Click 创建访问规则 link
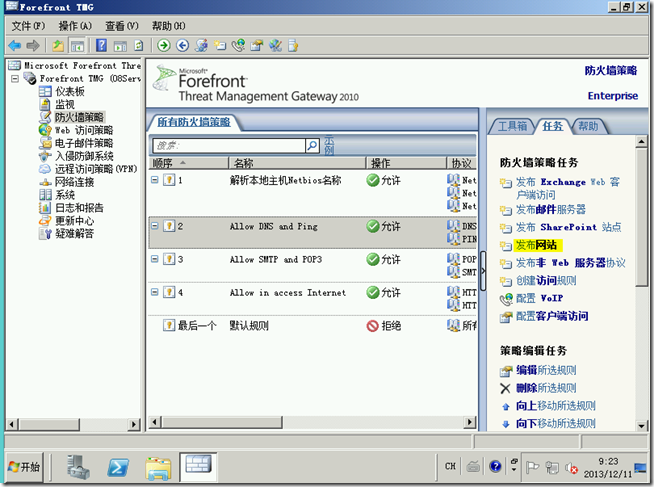Viewport: 654px width, 487px height. 546,281
